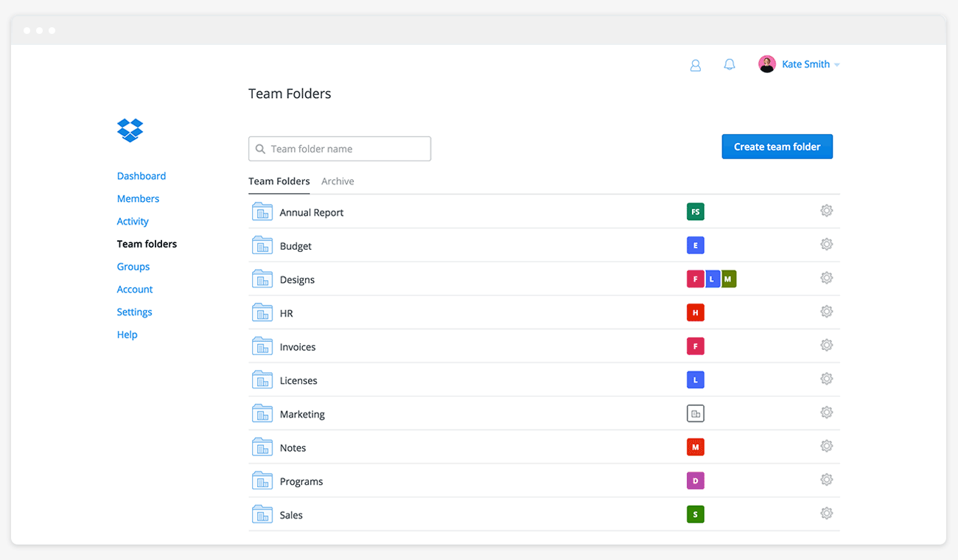Open the gear menu for Licenses folder
The width and height of the screenshot is (958, 560).
pos(826,379)
